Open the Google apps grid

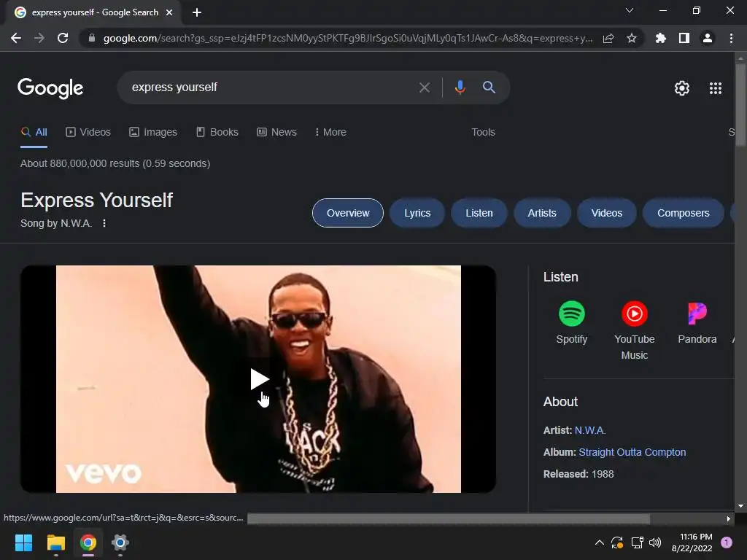pyautogui.click(x=716, y=88)
